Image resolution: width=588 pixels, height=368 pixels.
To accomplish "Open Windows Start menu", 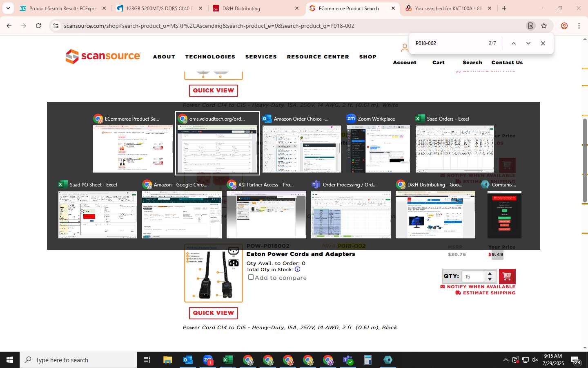I will point(10,360).
